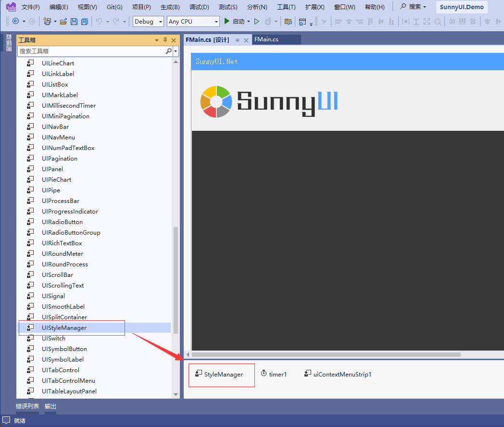
Task: Open the 视图(V) menu
Action: point(88,7)
